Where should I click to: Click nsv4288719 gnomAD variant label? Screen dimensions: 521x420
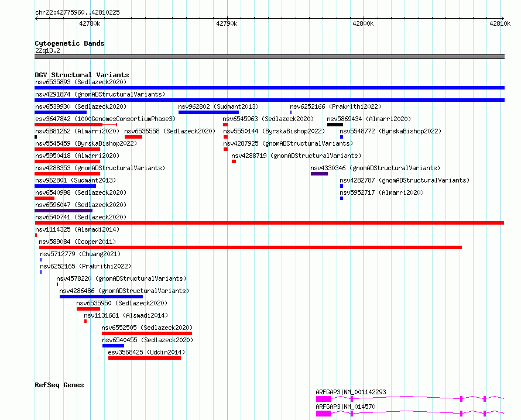(296, 156)
